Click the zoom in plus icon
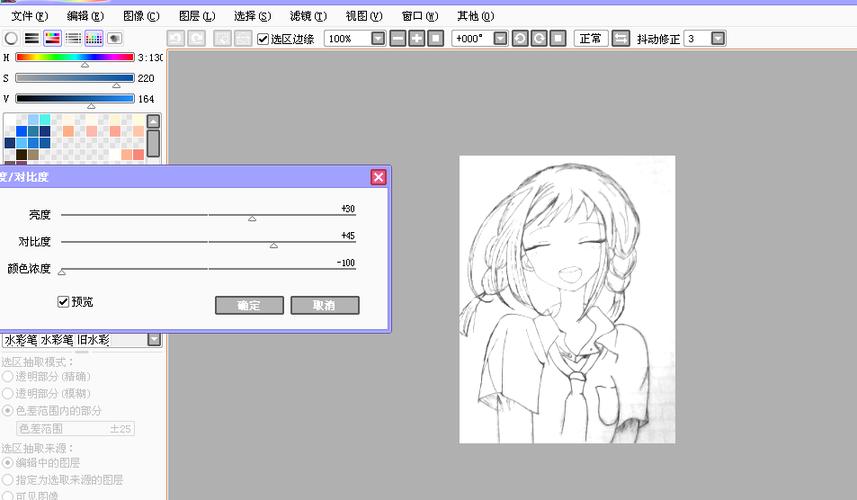Screen dimensions: 857x500 [416, 38]
